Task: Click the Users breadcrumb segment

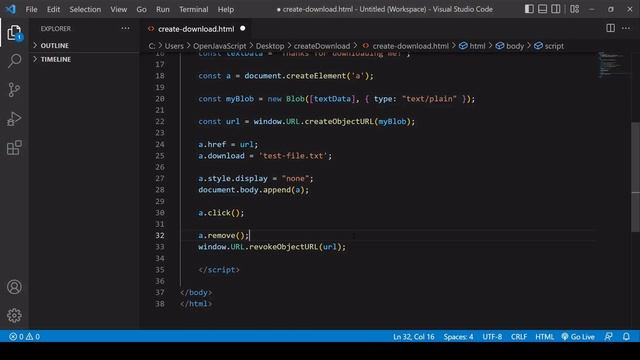Action: [x=174, y=46]
